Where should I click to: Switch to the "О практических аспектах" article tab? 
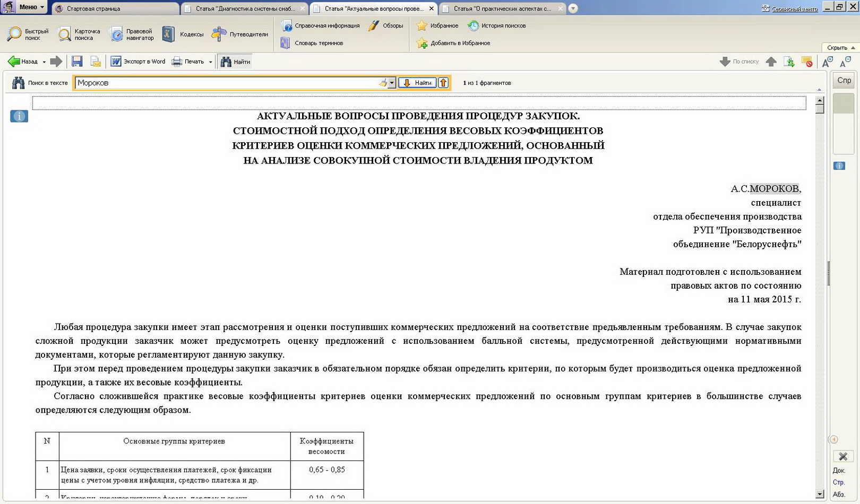point(502,8)
